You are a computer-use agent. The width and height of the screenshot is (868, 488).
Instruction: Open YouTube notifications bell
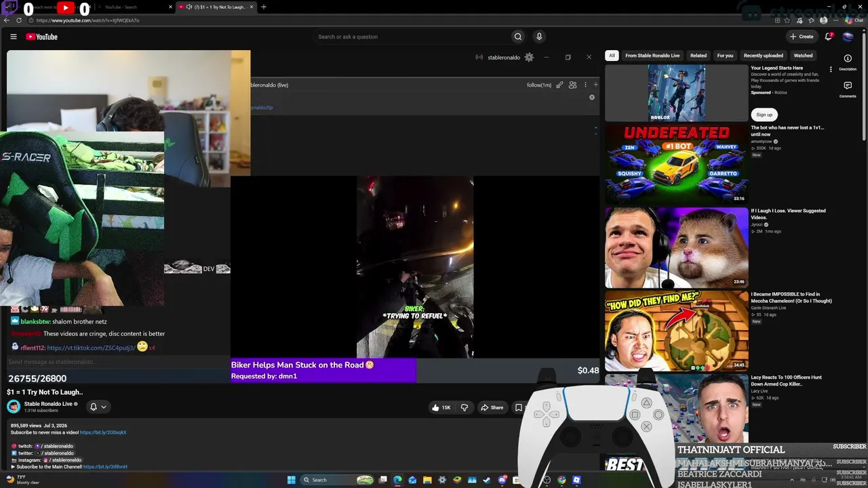click(828, 37)
